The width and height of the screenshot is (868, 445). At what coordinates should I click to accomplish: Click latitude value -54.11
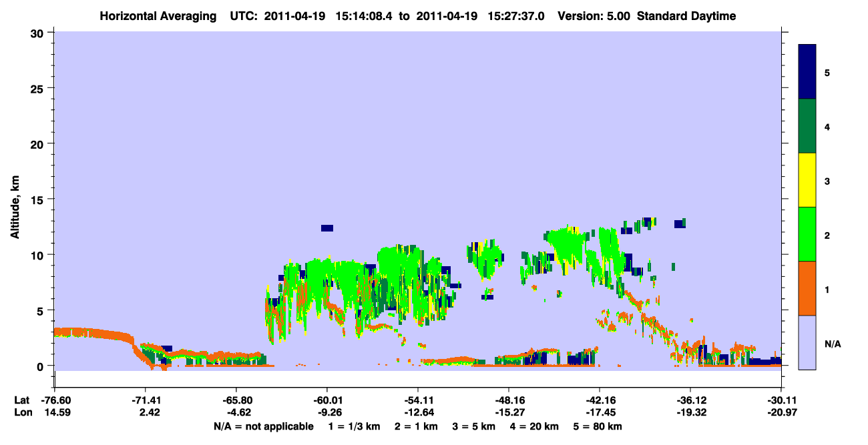[417, 400]
